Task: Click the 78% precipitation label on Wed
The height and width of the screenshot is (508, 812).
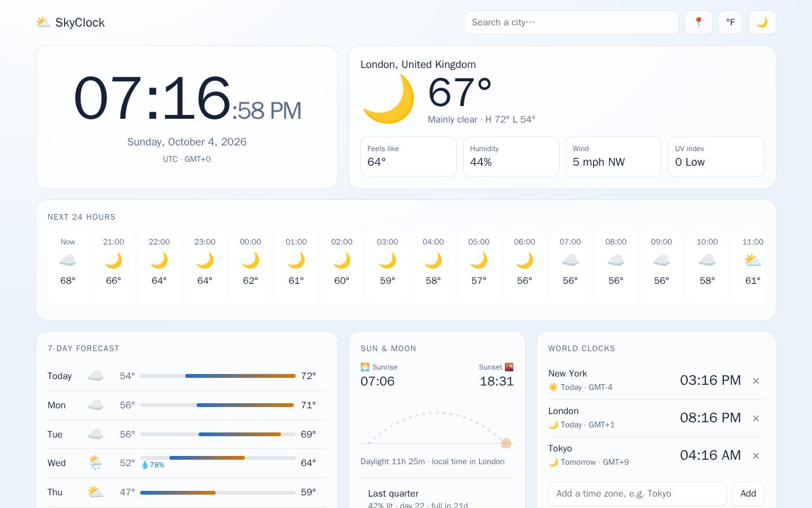Action: coord(153,465)
